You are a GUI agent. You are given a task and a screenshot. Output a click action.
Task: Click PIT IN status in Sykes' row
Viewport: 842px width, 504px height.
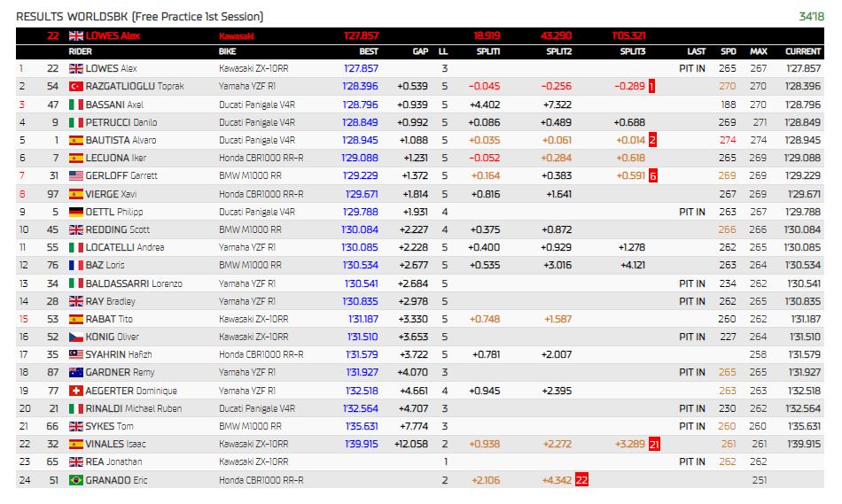coord(691,426)
